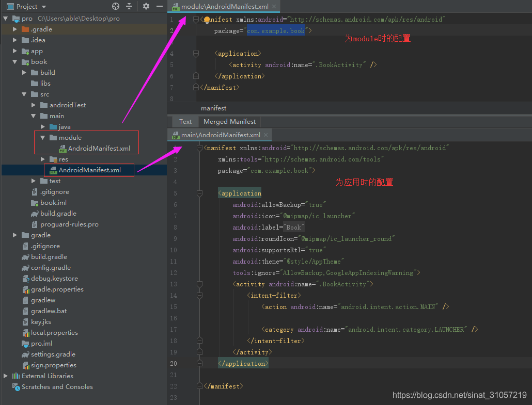The width and height of the screenshot is (532, 405).
Task: Expand the build folder under book
Action: click(x=24, y=73)
